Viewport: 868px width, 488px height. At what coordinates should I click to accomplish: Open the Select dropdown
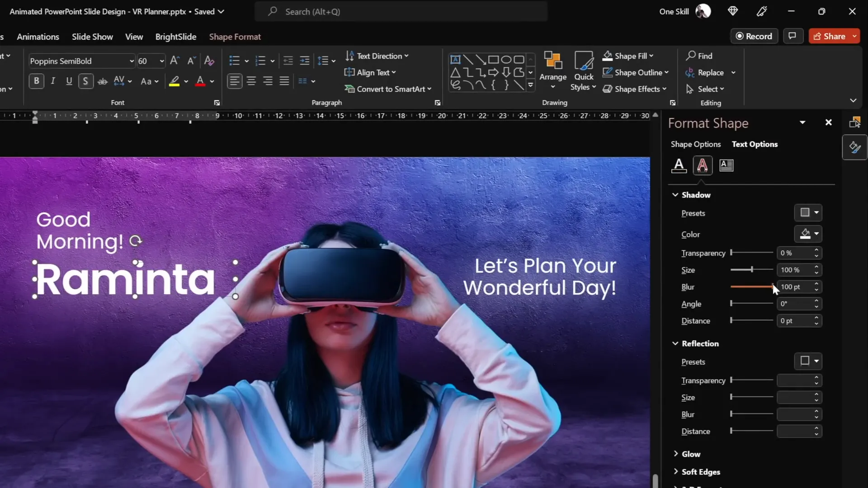[705, 89]
